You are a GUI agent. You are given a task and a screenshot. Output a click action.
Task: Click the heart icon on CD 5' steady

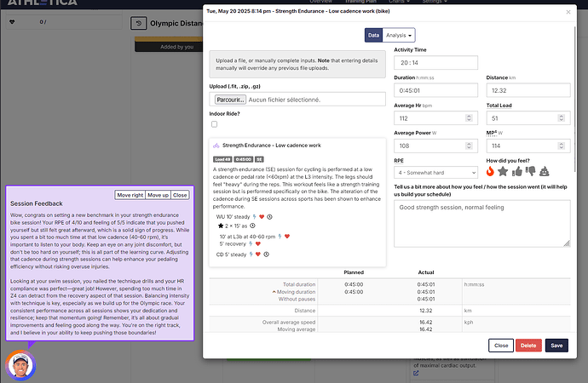coord(258,254)
